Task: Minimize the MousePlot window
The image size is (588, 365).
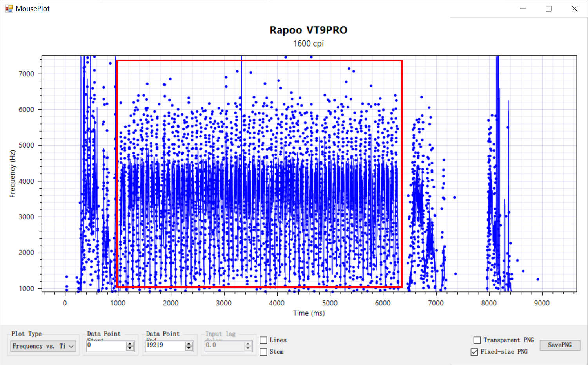Action: tap(523, 9)
